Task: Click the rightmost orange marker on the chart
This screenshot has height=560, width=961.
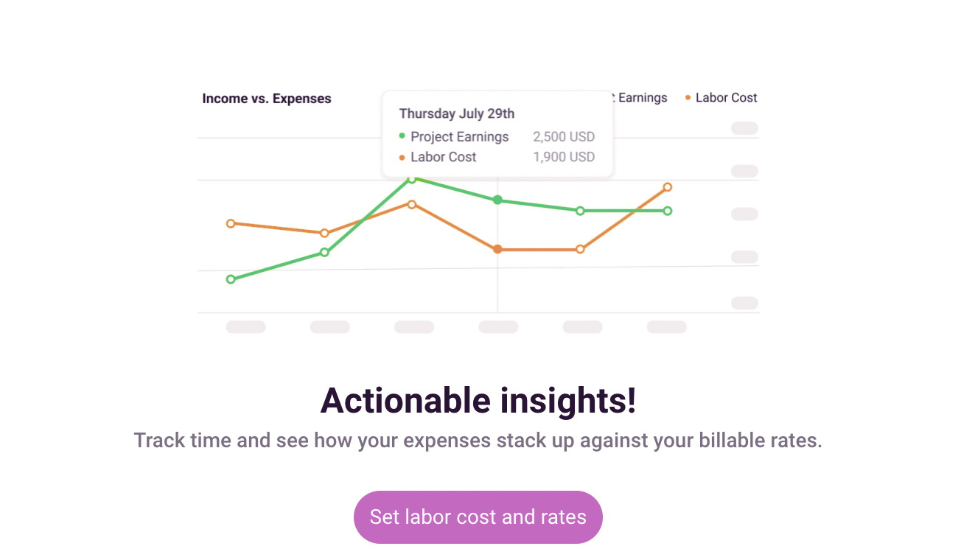Action: [x=667, y=187]
